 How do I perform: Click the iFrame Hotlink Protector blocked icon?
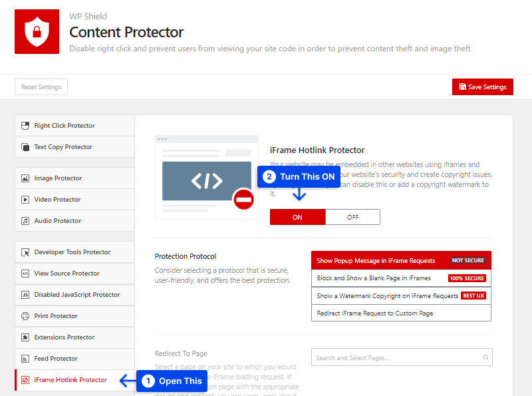pos(25,380)
